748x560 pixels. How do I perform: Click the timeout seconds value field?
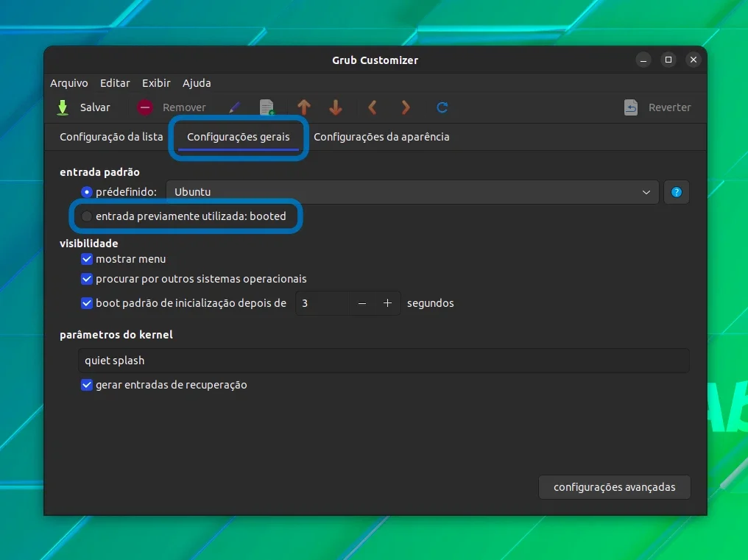[x=322, y=303]
